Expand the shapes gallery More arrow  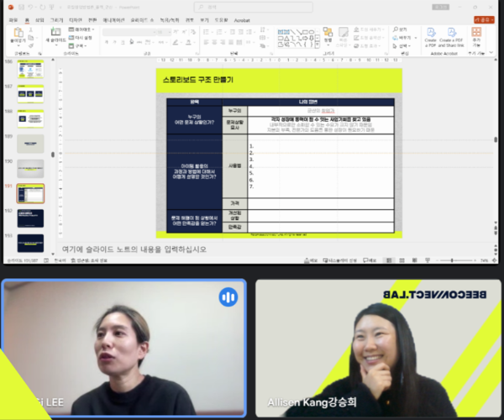click(x=318, y=45)
